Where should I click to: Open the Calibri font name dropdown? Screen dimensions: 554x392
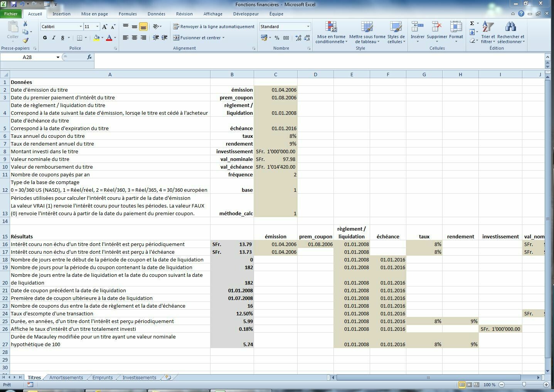[81, 27]
